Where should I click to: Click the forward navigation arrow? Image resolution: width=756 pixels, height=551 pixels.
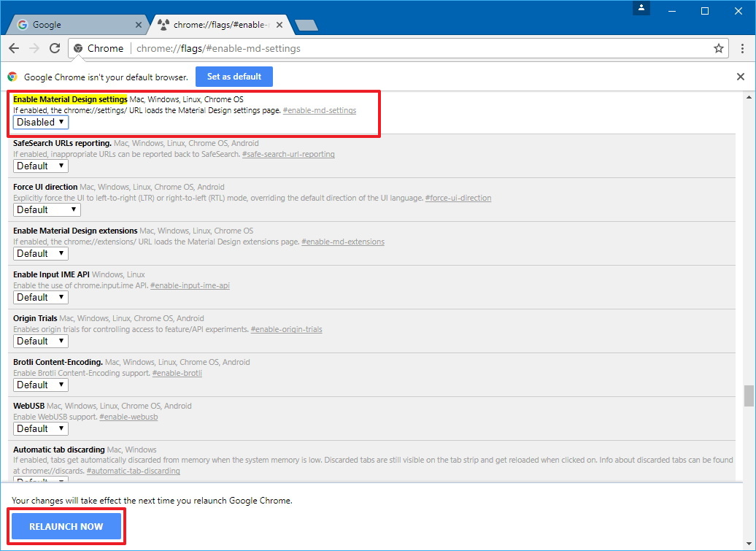coord(34,48)
